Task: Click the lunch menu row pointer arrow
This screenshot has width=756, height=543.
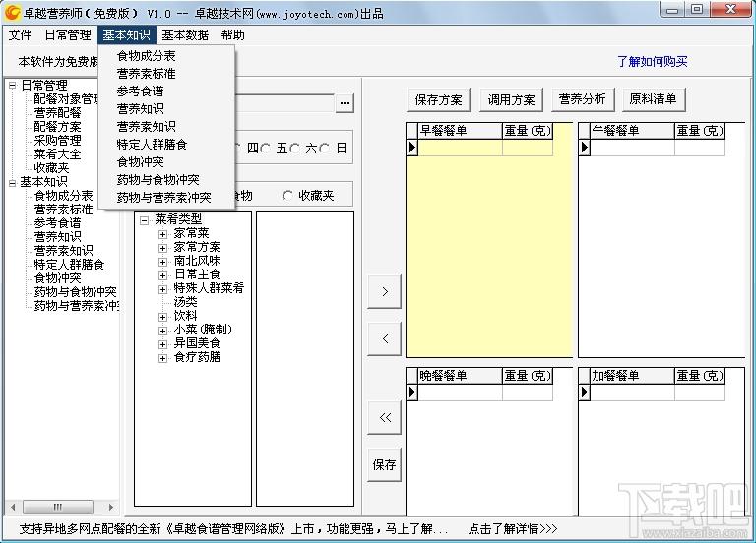Action: 584,147
